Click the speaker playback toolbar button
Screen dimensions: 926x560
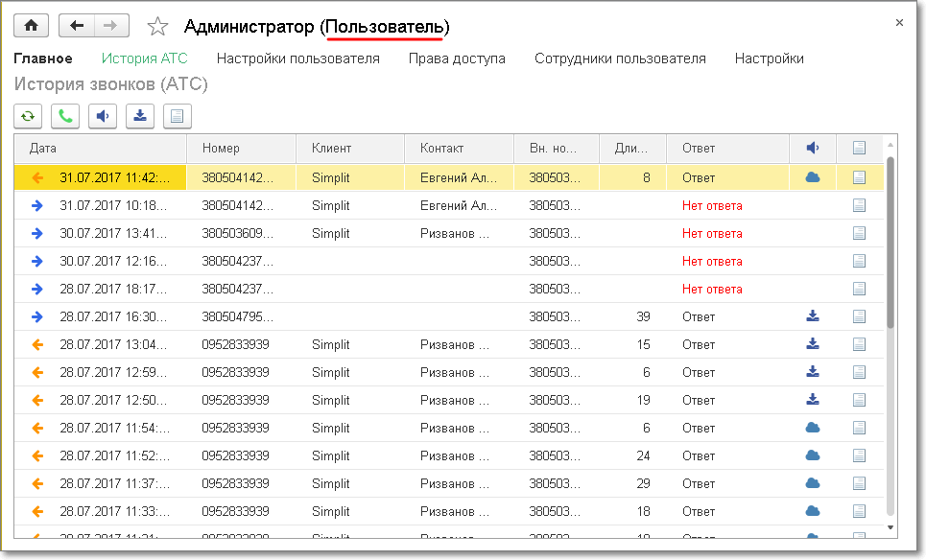[103, 116]
